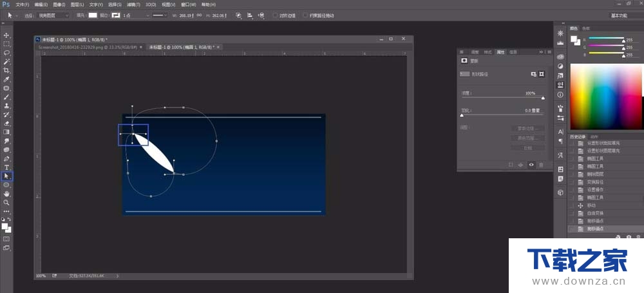Open the stroke line style dropdown

(x=160, y=15)
